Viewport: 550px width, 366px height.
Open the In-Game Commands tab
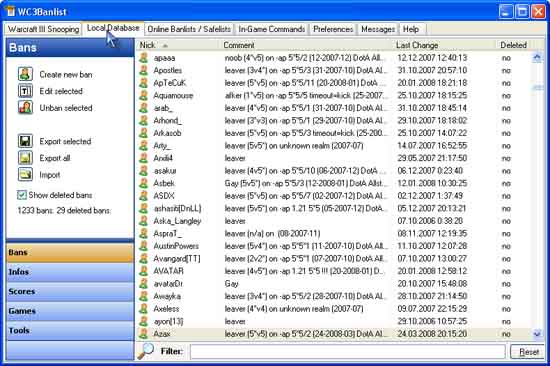click(271, 29)
